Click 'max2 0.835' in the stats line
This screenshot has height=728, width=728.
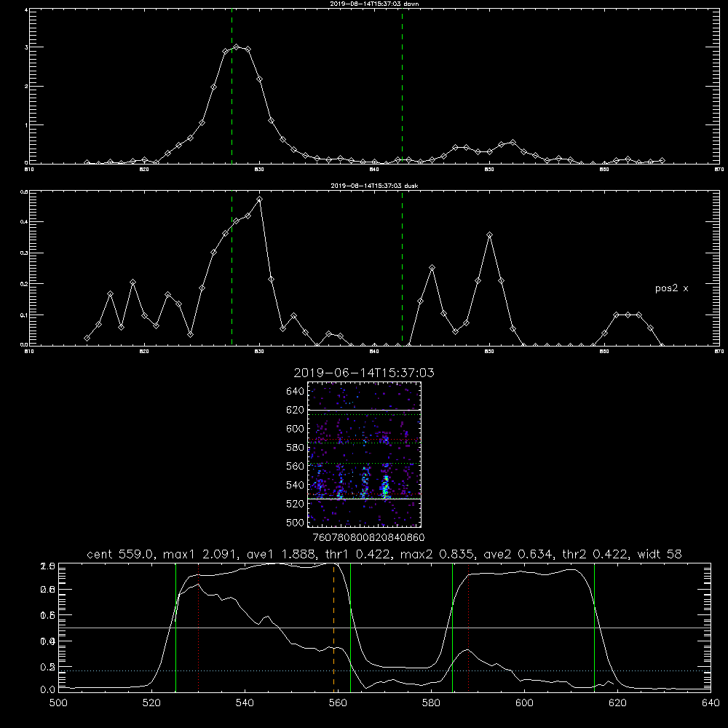(438, 554)
